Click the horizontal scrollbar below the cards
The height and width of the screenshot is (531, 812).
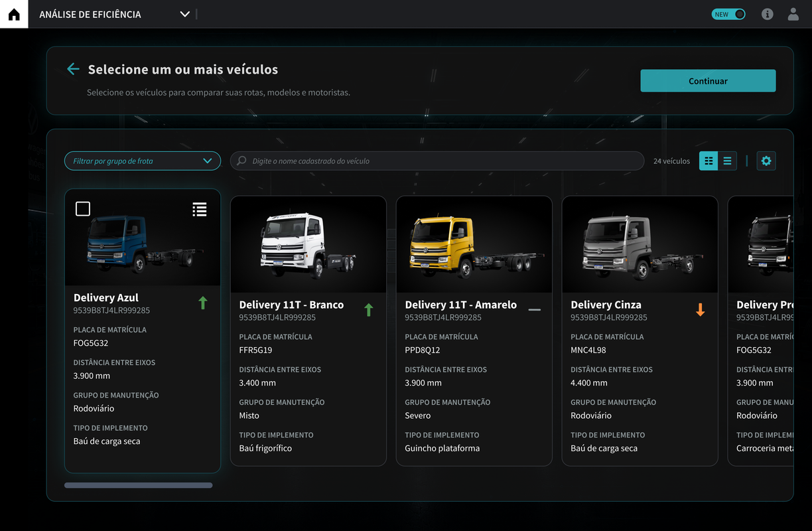coord(138,485)
